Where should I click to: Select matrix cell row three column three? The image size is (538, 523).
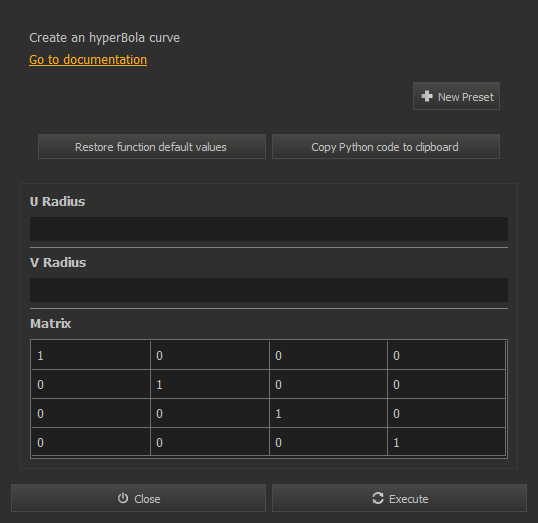[328, 413]
